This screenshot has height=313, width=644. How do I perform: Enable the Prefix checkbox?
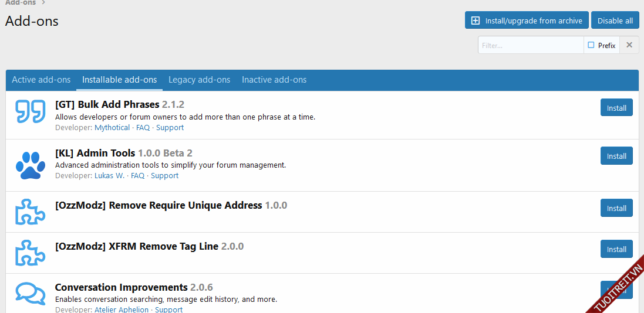click(591, 45)
